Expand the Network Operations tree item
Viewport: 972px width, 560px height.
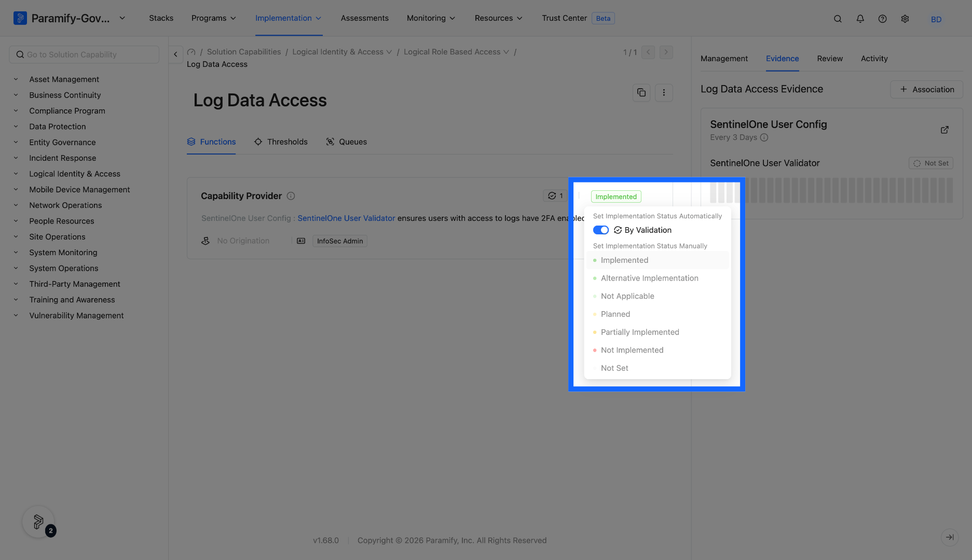16,205
